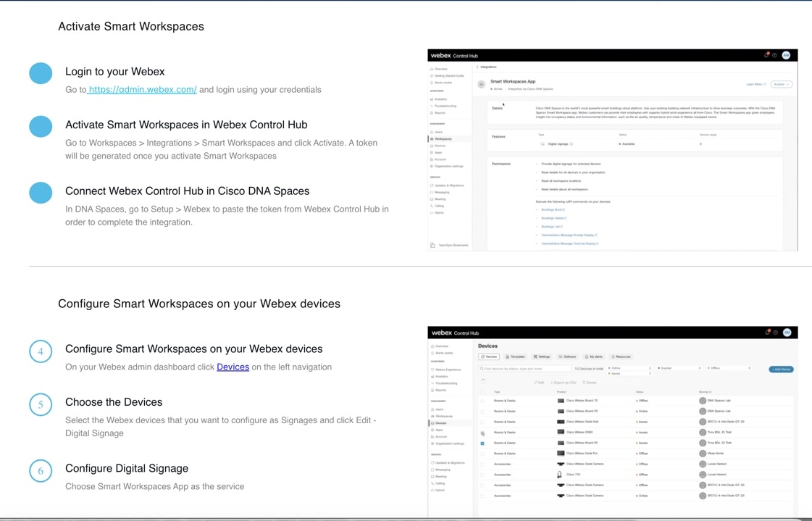Open UserInterface Message TextLine Display link

pyautogui.click(x=569, y=243)
